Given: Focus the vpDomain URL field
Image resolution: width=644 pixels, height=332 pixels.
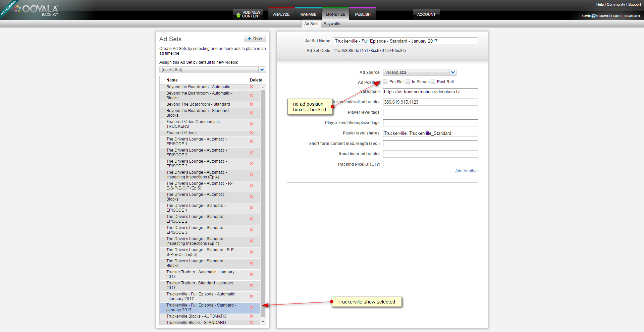Looking at the screenshot, I should click(430, 92).
